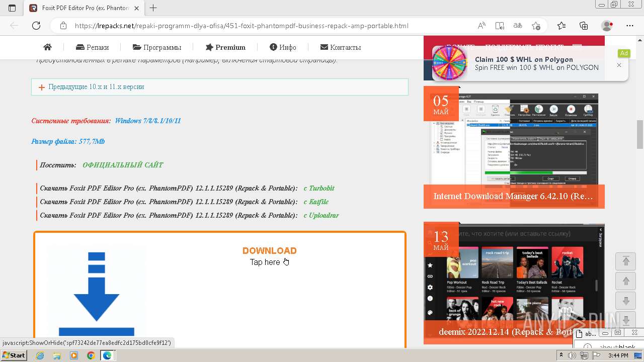
Task: Switch to Edge on the taskbar
Action: pyautogui.click(x=107, y=355)
